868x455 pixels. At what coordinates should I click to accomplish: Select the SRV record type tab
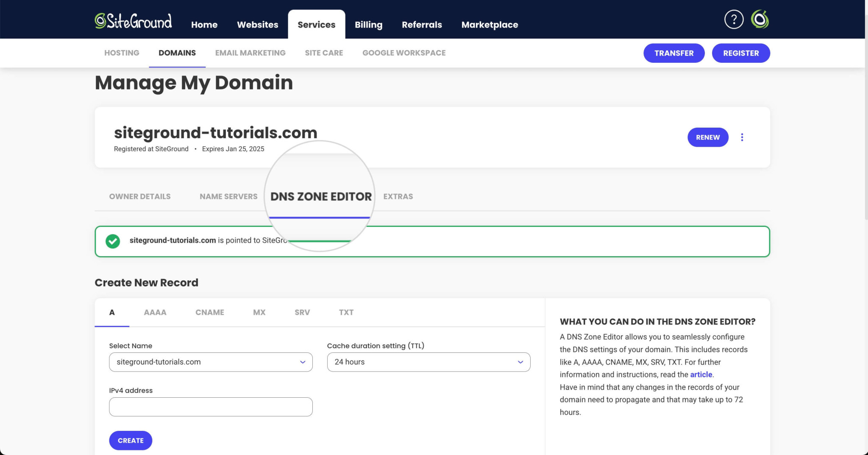coord(302,313)
